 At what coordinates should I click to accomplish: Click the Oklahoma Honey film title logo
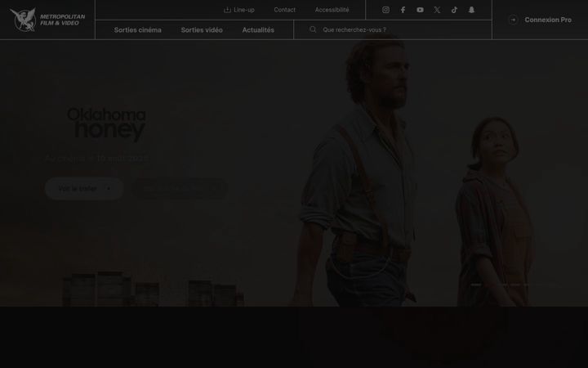click(x=106, y=124)
